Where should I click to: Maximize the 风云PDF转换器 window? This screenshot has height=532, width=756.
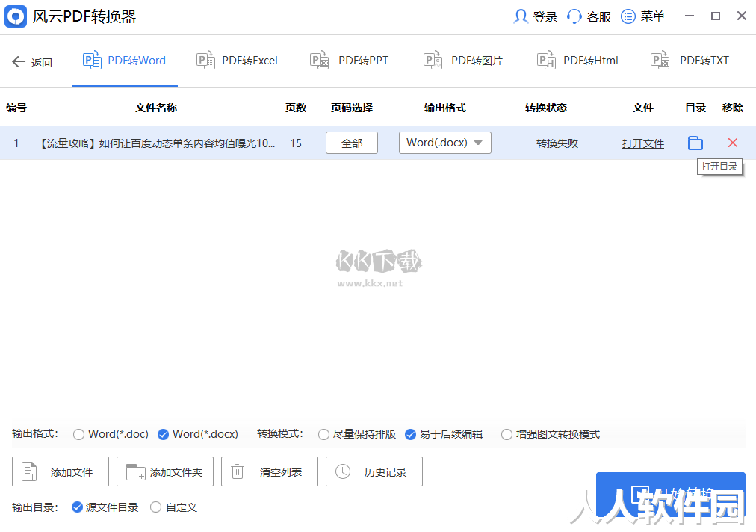point(716,16)
